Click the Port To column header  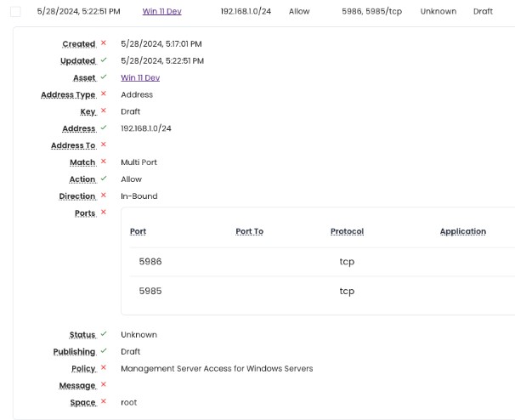pyautogui.click(x=249, y=231)
